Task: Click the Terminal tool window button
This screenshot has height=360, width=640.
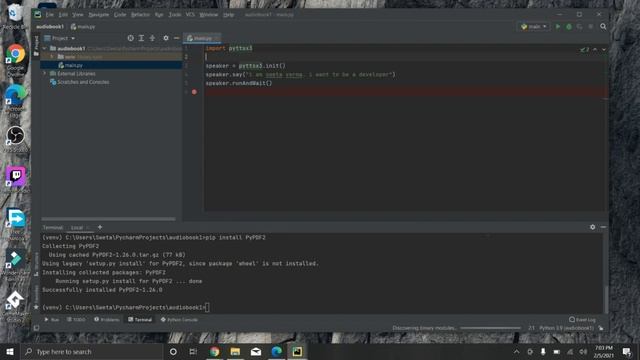Action: coord(140,320)
